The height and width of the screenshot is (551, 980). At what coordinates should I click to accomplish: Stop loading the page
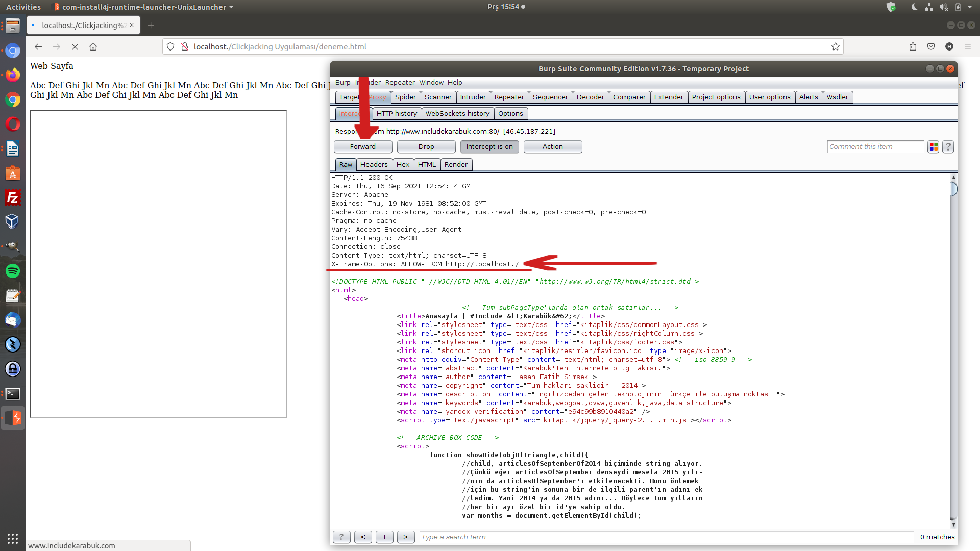[75, 46]
